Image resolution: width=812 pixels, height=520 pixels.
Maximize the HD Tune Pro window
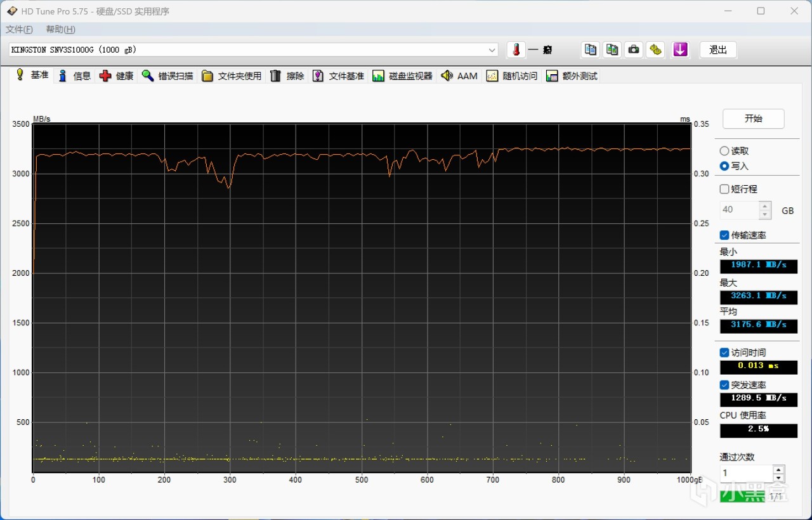coord(761,11)
